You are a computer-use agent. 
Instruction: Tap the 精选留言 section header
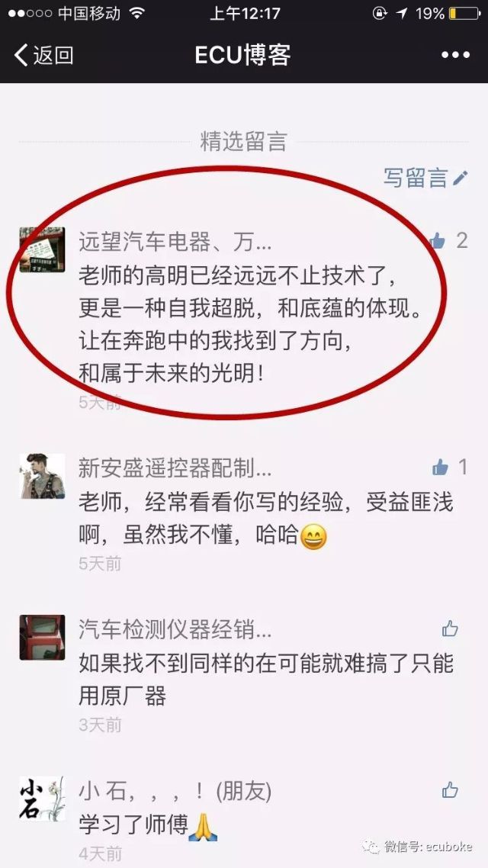[243, 142]
